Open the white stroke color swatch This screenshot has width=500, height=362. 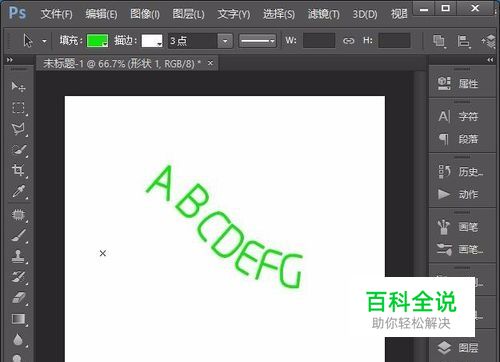pyautogui.click(x=152, y=41)
